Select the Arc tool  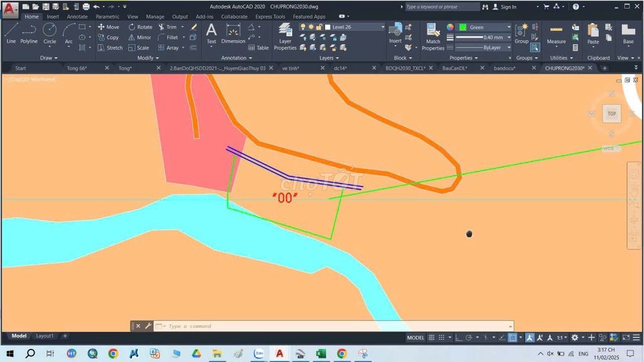point(69,33)
